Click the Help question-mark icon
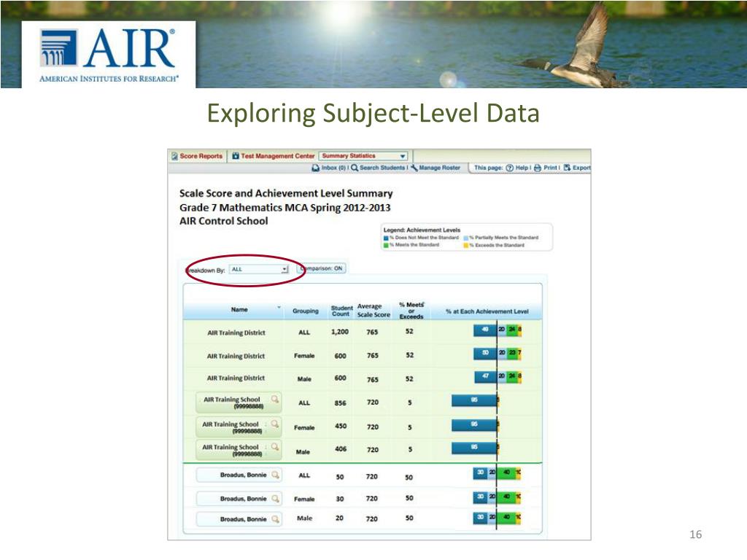Screen dimensions: 747x560 [510, 168]
